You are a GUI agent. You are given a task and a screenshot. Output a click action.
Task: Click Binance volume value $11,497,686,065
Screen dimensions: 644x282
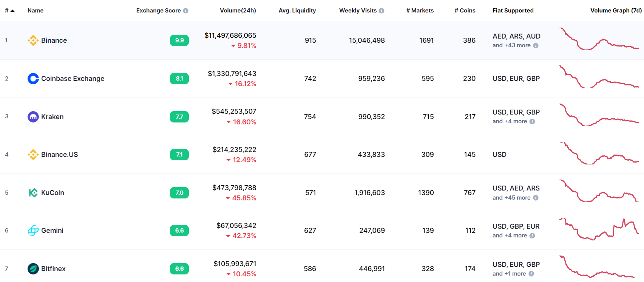[230, 36]
